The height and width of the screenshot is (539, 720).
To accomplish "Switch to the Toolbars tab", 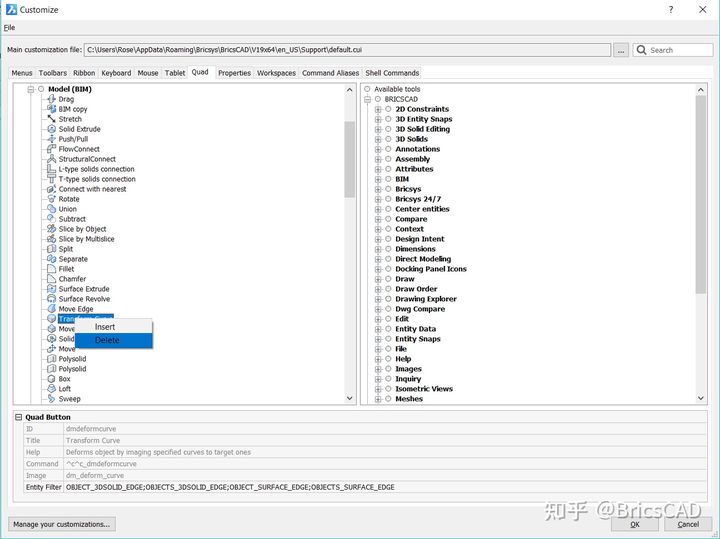I will pyautogui.click(x=53, y=73).
